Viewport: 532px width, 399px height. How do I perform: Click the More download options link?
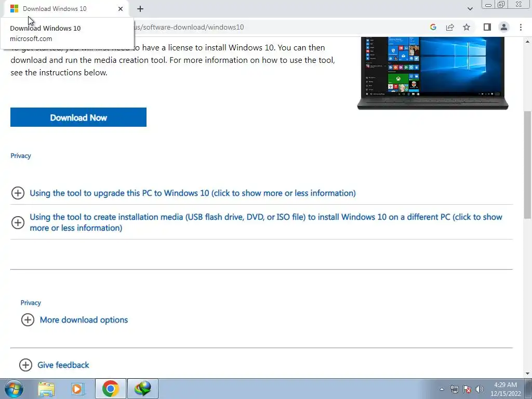(x=84, y=320)
